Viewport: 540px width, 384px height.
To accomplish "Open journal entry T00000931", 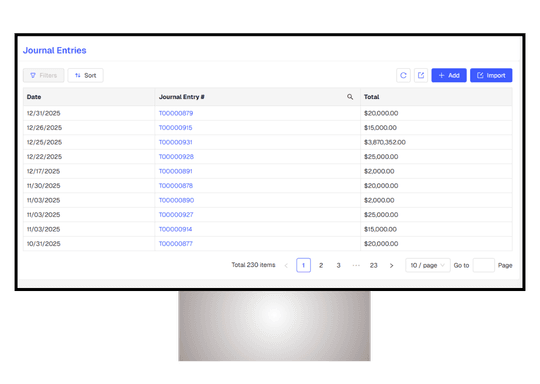I will coord(176,142).
